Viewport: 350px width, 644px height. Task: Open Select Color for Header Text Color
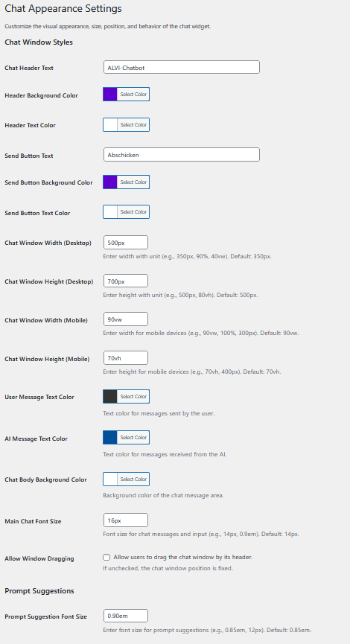point(133,125)
